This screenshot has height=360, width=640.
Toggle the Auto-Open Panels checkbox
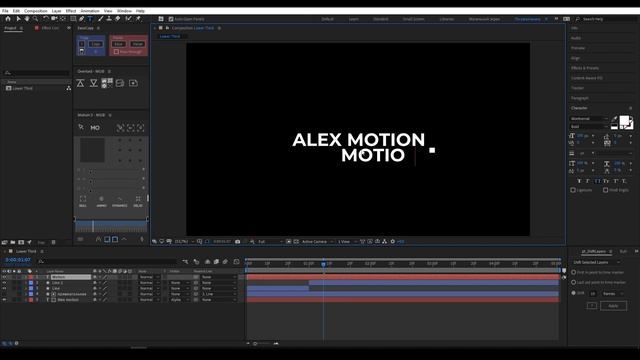click(171, 19)
